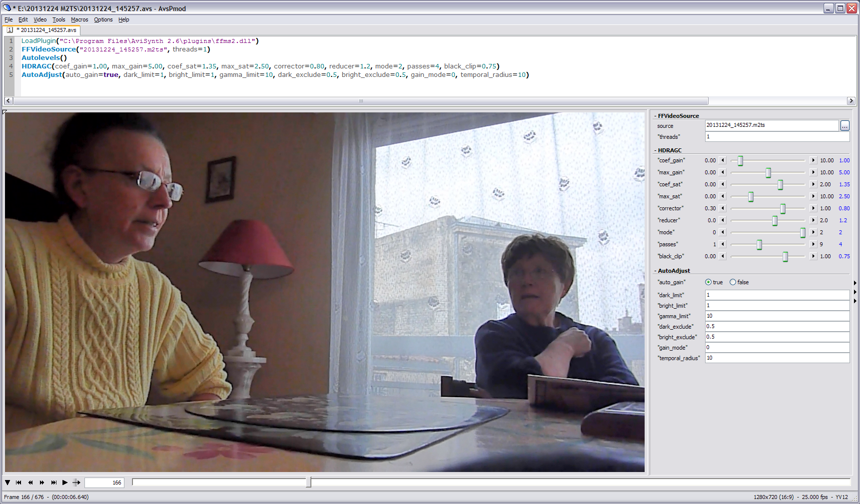Jump to the last frame

coord(53,483)
